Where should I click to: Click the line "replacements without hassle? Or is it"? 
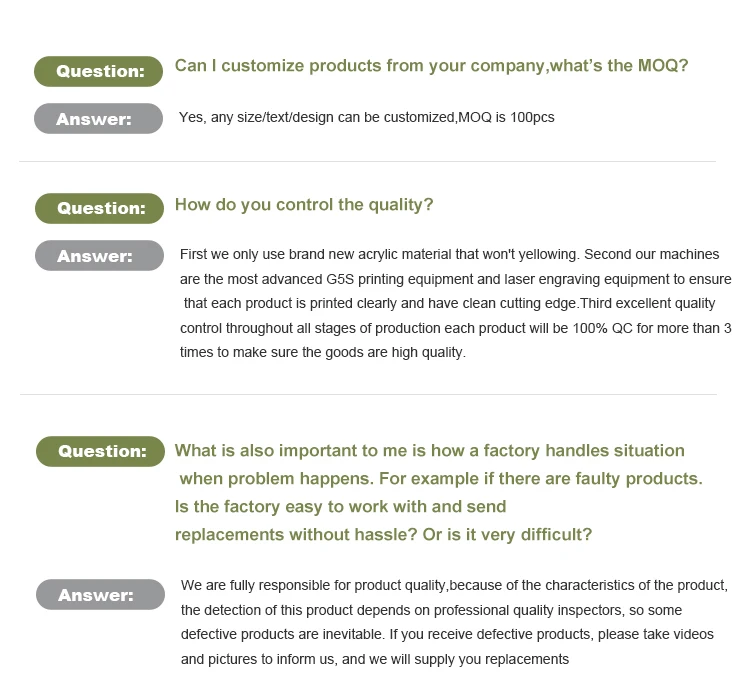(383, 535)
